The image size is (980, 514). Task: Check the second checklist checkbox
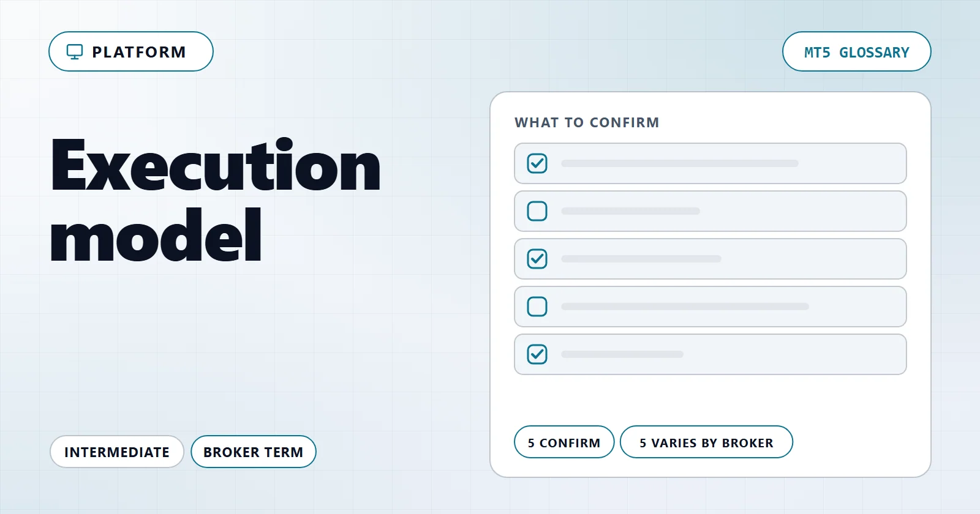[537, 211]
